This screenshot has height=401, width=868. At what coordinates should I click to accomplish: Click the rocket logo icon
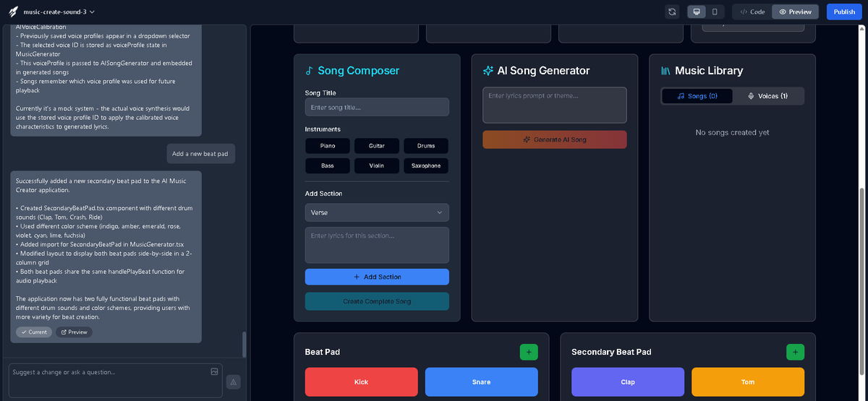pyautogui.click(x=13, y=12)
